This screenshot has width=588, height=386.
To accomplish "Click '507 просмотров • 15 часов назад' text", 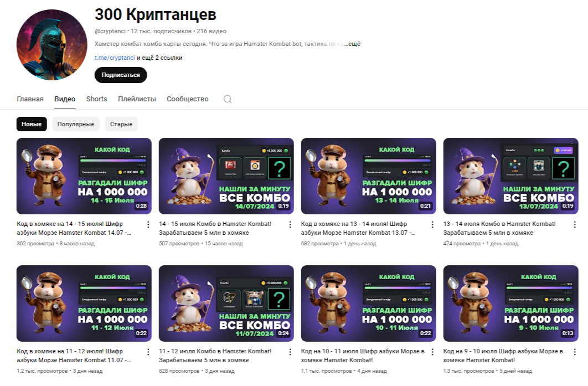I will (x=200, y=244).
